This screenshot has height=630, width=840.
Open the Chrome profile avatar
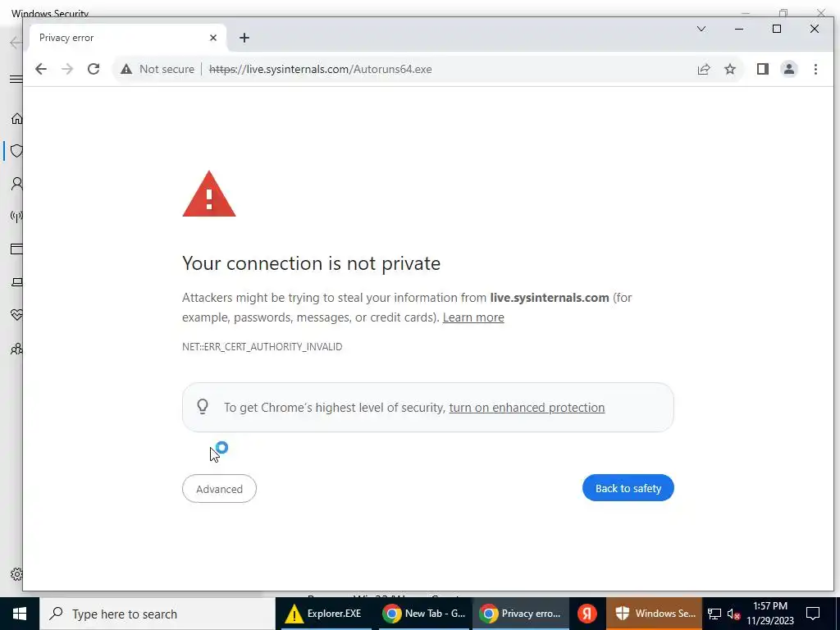pos(788,69)
